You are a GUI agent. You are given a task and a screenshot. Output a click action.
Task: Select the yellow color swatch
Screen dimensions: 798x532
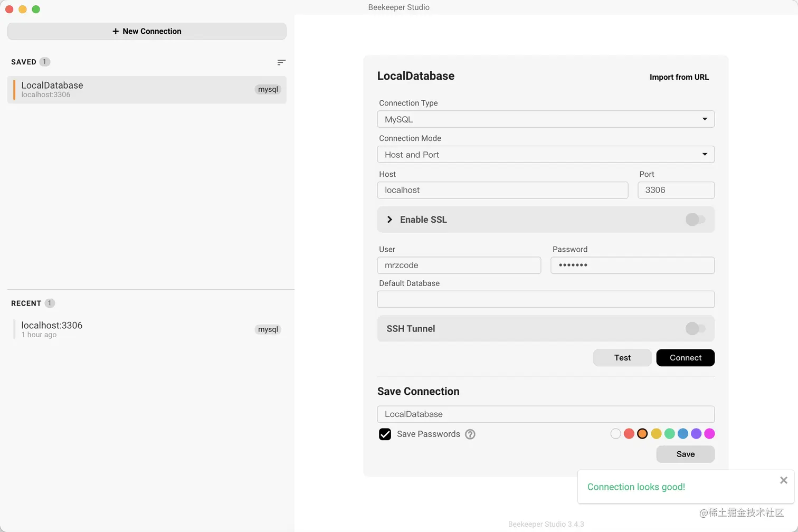[x=656, y=434]
